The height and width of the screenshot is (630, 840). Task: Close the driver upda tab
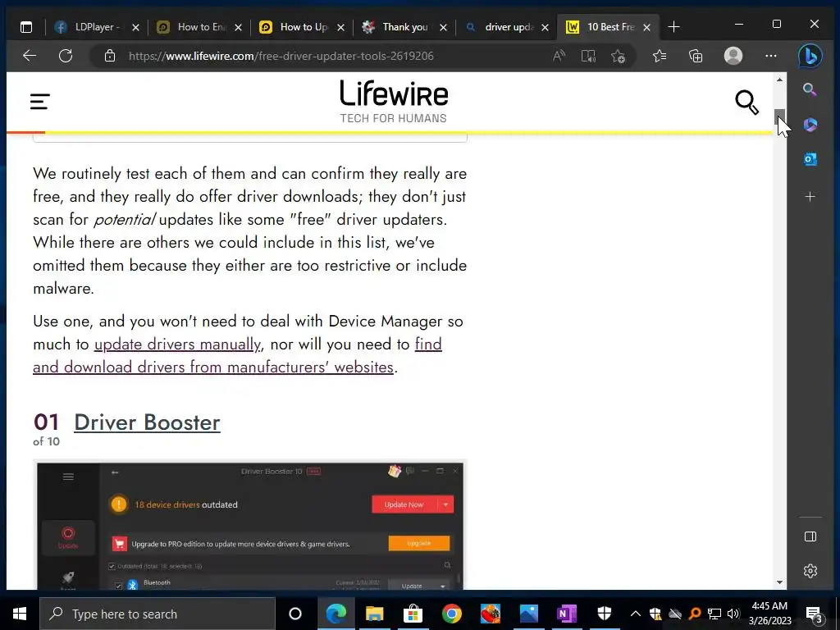(545, 27)
